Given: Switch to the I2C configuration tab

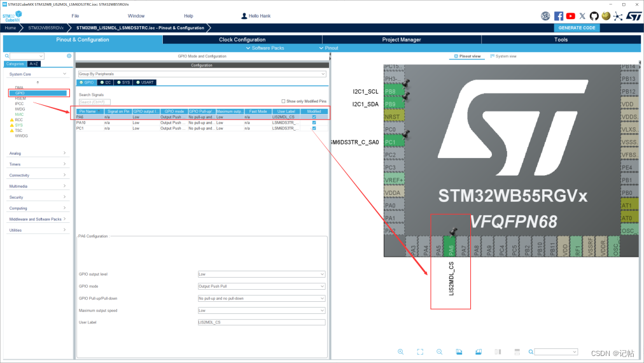Looking at the screenshot, I should (106, 82).
